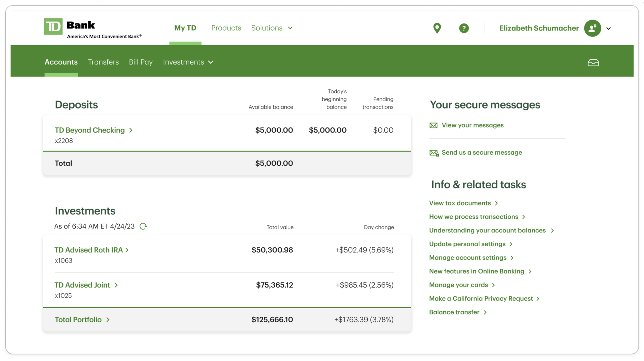The image size is (644, 361).
Task: Refresh investments with the reload icon
Action: tap(143, 226)
